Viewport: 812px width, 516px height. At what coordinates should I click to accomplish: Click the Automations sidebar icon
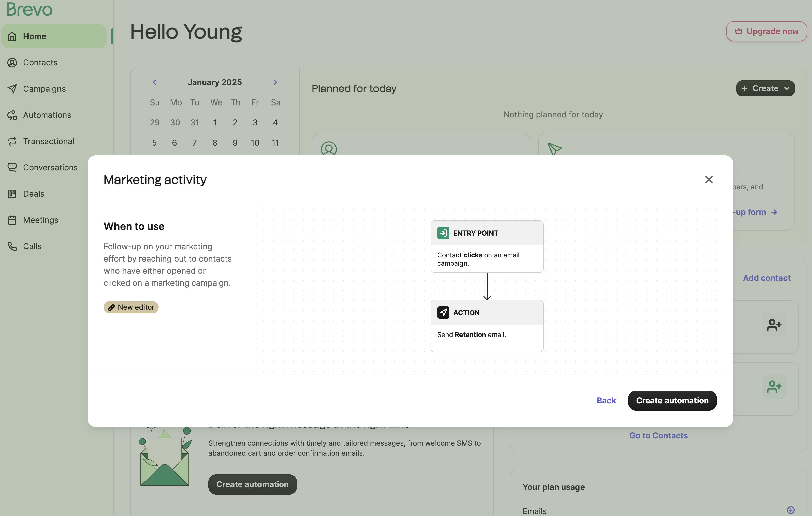pyautogui.click(x=12, y=115)
